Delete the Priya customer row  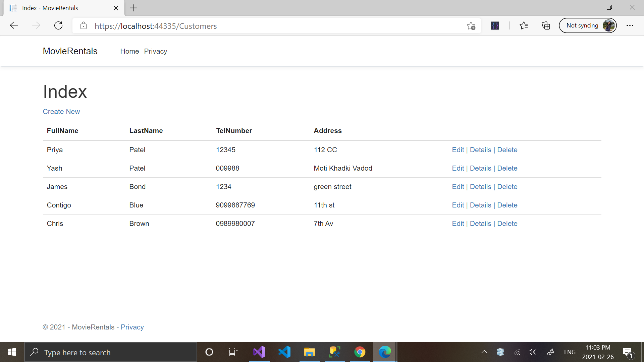[507, 150]
